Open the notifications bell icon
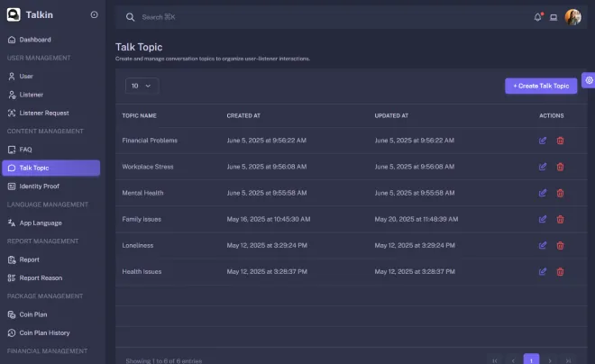The height and width of the screenshot is (364, 595). [537, 17]
